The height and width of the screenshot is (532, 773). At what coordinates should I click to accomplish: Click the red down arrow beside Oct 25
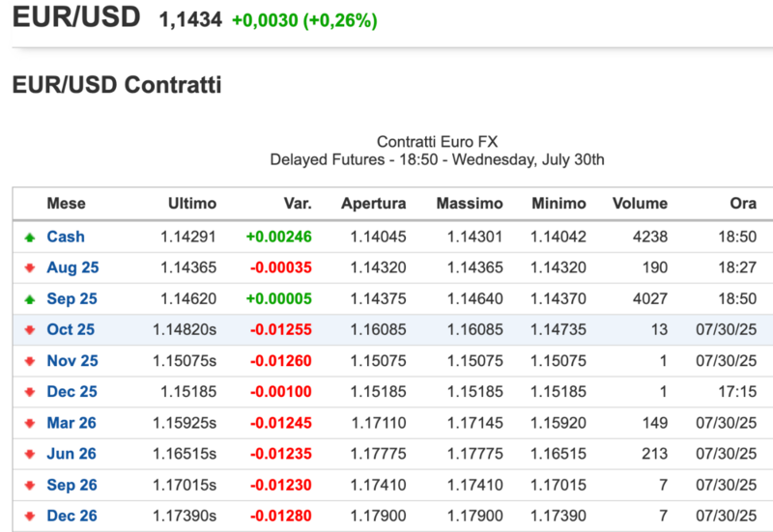click(30, 330)
